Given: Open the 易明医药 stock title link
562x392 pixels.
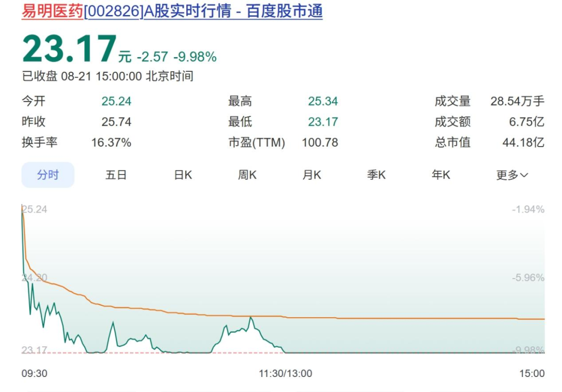Looking at the screenshot, I should 53,11.
